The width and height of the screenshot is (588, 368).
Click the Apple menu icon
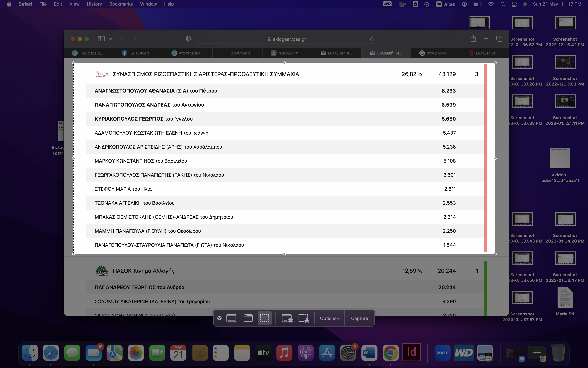[x=9, y=4]
